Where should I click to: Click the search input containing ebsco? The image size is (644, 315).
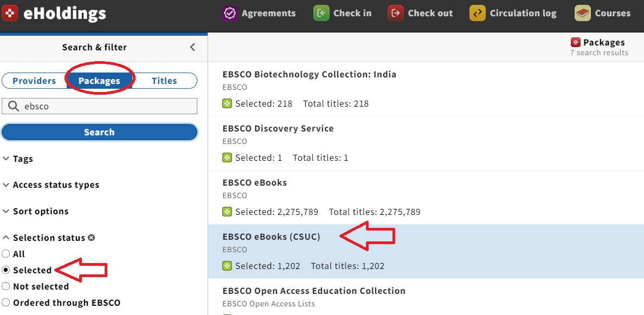(99, 106)
